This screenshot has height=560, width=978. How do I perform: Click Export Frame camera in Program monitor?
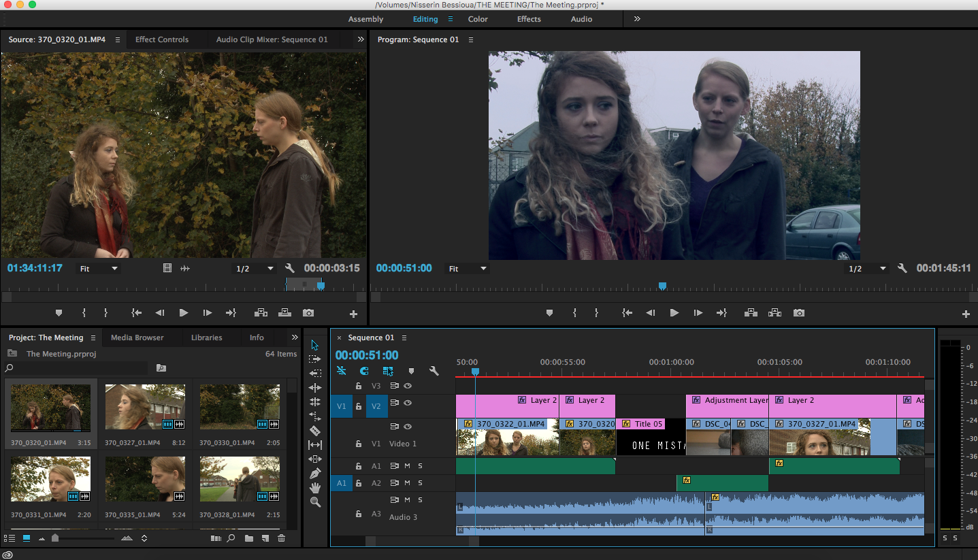799,313
